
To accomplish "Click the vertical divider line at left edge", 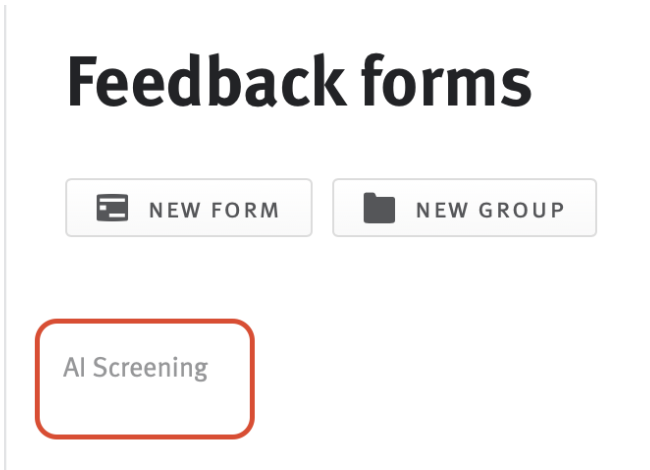I will click(x=5, y=235).
